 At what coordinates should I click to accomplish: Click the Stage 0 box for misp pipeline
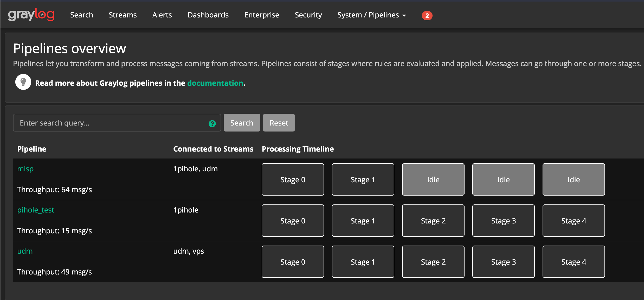[x=293, y=179]
